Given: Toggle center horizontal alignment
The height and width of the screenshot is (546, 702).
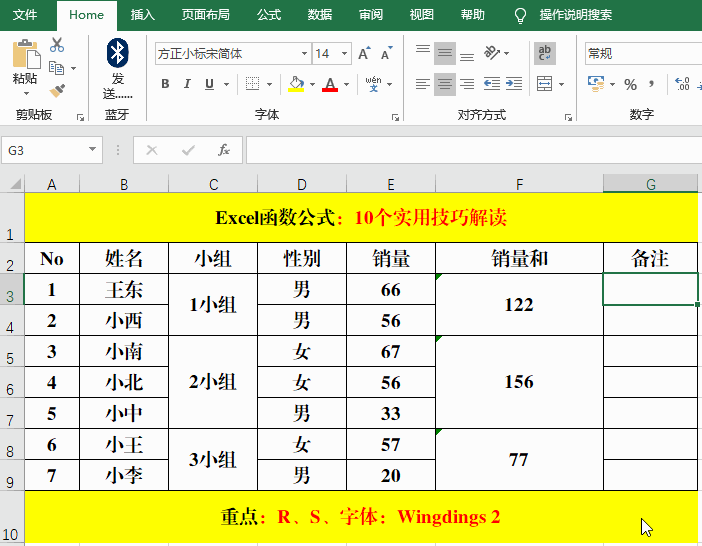Looking at the screenshot, I should tap(445, 84).
